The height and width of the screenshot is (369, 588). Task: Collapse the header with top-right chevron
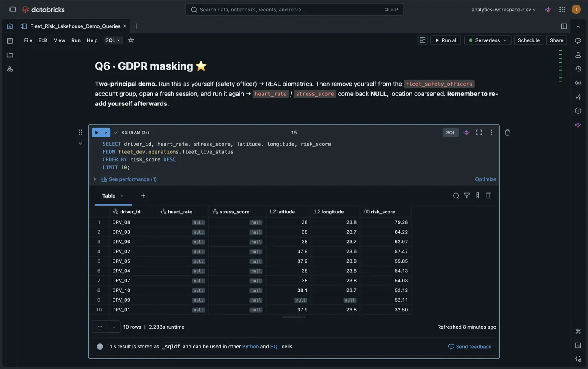[578, 26]
